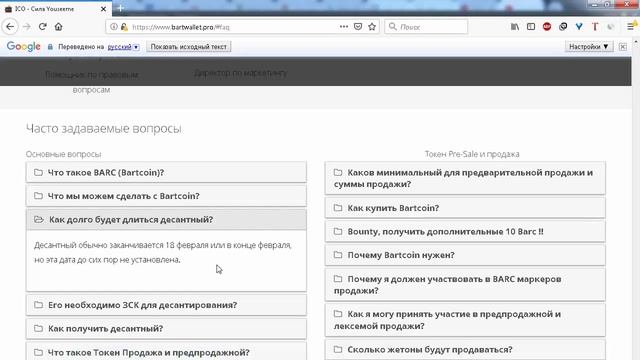Open the русский language dropdown
The image size is (640, 360).
pyautogui.click(x=123, y=47)
